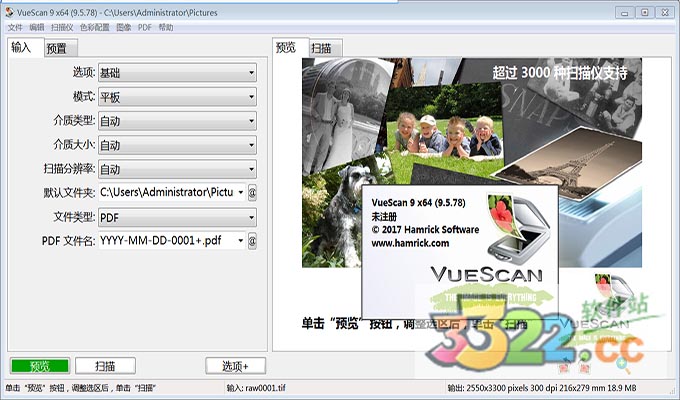Expand the 扫描分辨率 dropdown
680x400 pixels.
tap(177, 169)
